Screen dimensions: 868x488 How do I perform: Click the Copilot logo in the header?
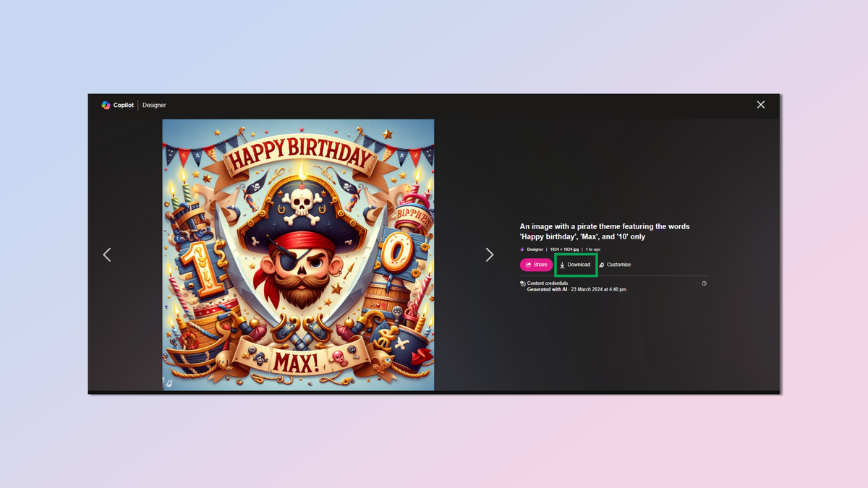(105, 105)
